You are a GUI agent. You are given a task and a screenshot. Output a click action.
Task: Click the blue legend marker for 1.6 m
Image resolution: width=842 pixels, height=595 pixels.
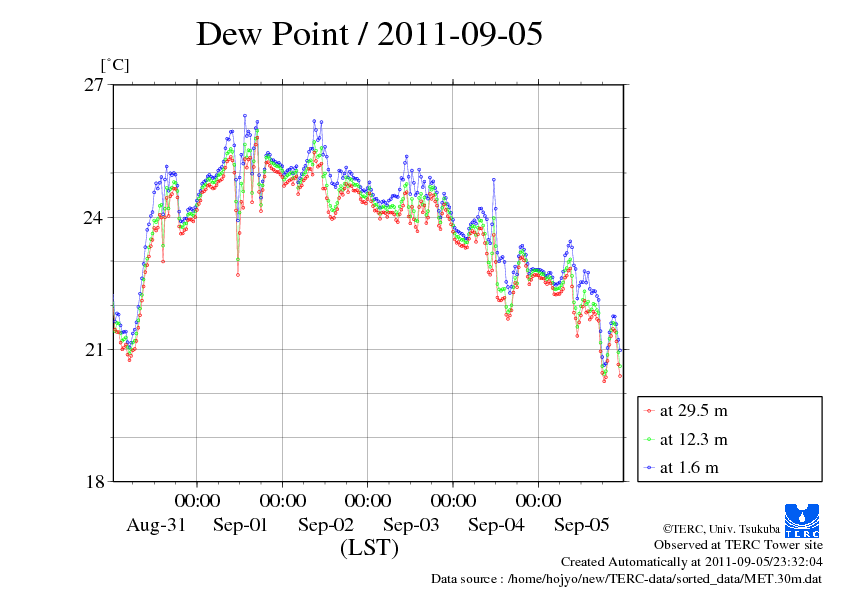tap(649, 468)
